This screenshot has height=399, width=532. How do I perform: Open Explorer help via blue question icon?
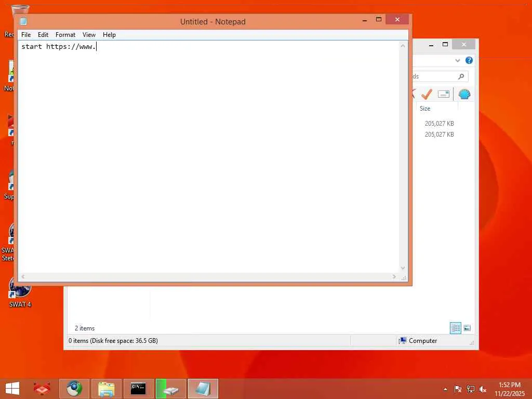(x=469, y=60)
